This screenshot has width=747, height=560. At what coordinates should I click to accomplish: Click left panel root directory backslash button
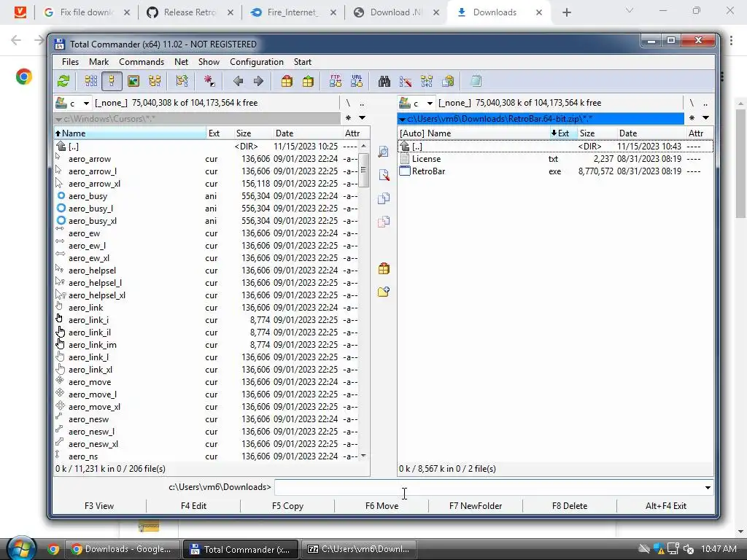[348, 103]
